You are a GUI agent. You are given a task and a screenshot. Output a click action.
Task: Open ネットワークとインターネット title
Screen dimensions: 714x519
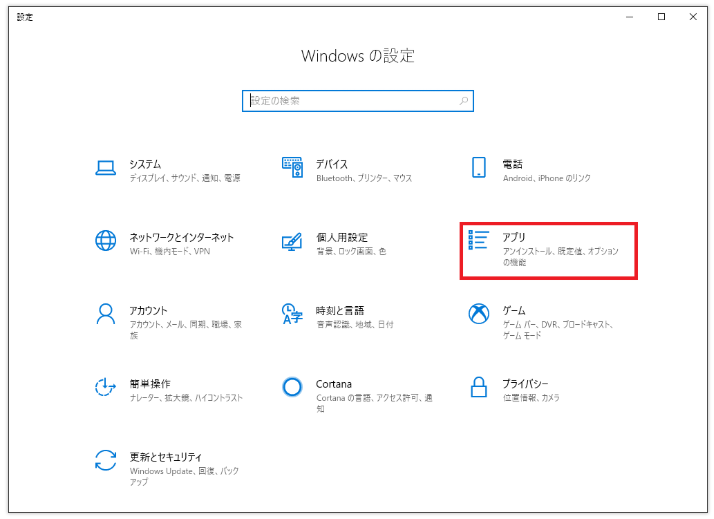[182, 237]
